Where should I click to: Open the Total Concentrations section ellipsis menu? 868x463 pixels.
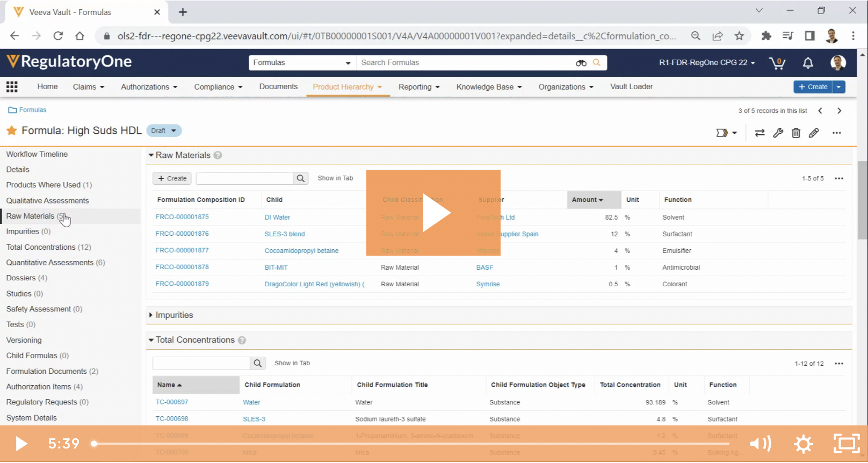click(x=839, y=364)
